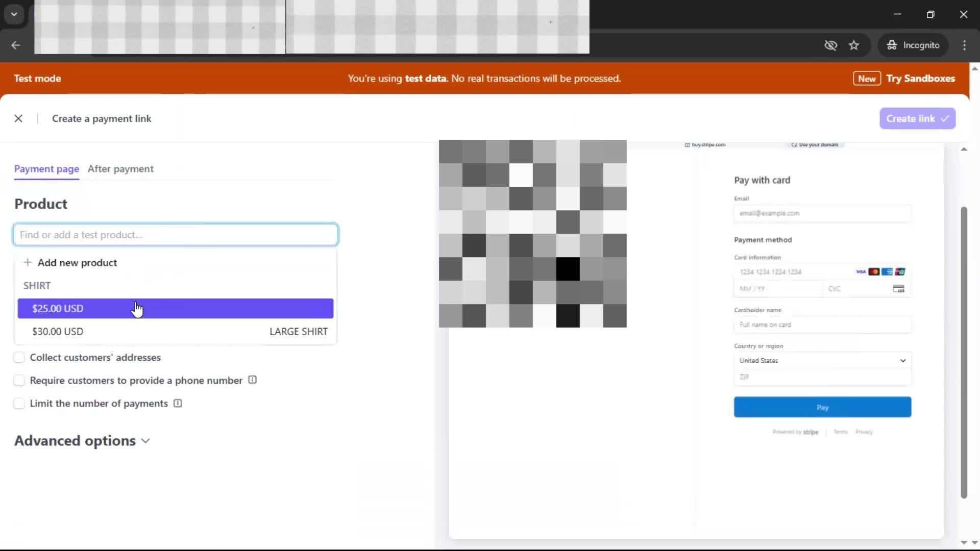Image resolution: width=980 pixels, height=551 pixels.
Task: Open the tab search dropdown arrow
Action: click(14, 14)
